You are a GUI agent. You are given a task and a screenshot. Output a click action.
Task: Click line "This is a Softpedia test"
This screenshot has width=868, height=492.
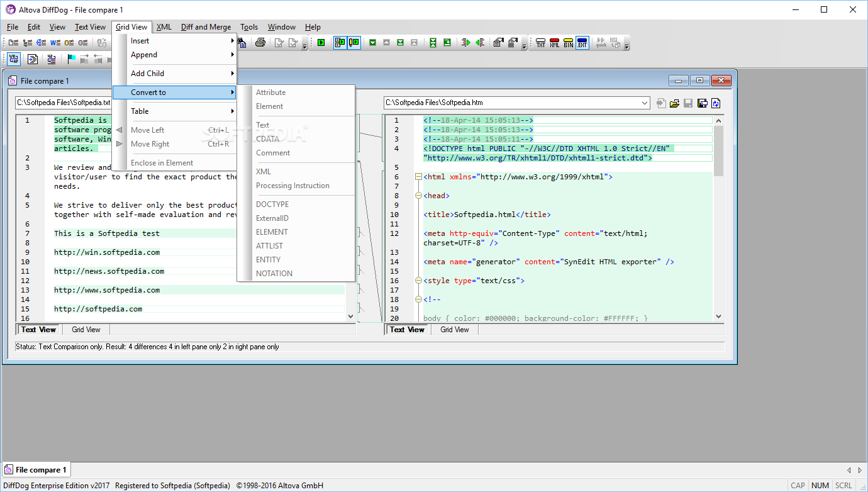click(106, 233)
